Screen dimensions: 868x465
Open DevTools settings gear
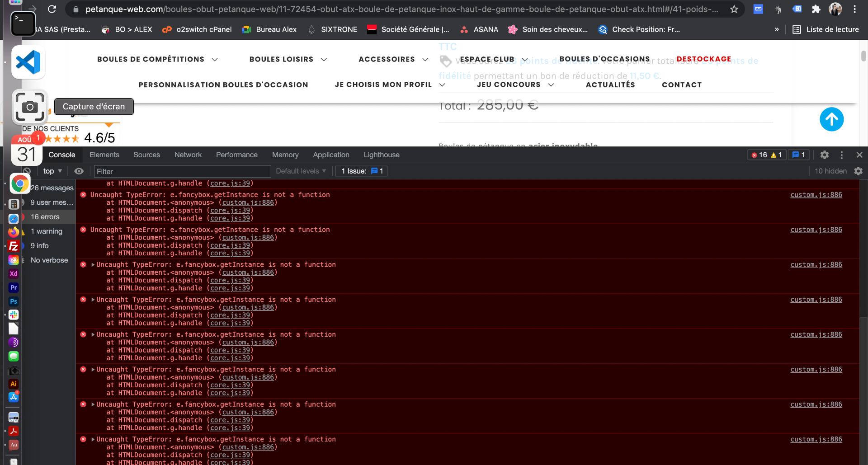point(825,155)
